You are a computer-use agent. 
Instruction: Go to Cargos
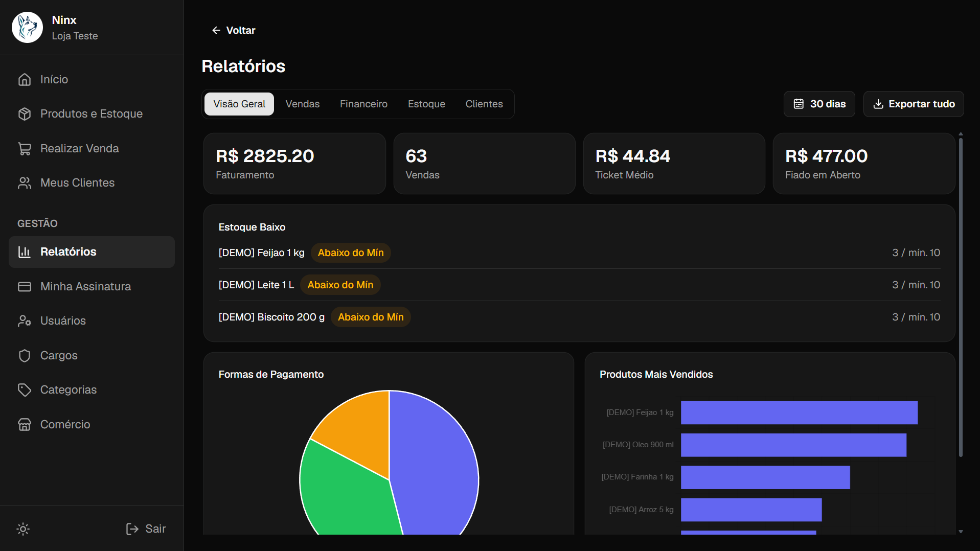pyautogui.click(x=92, y=356)
